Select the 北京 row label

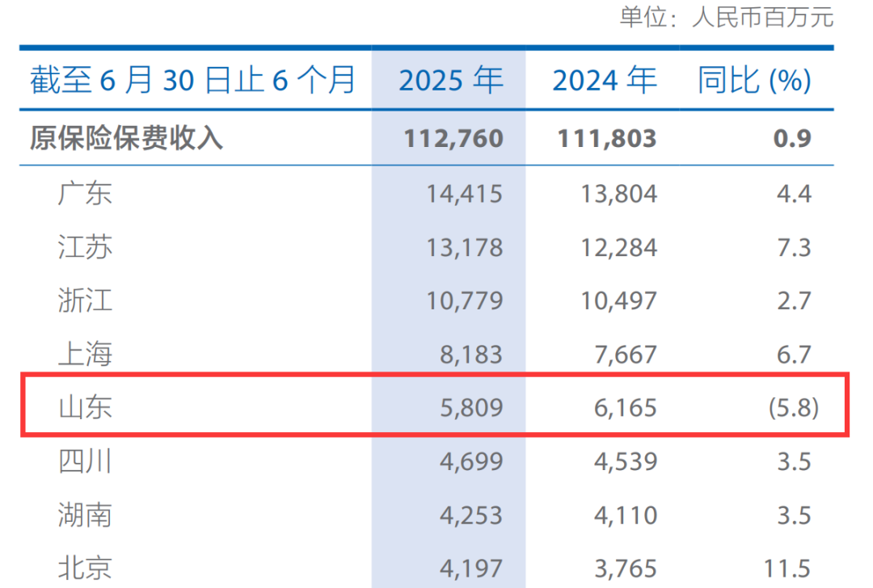pos(85,568)
